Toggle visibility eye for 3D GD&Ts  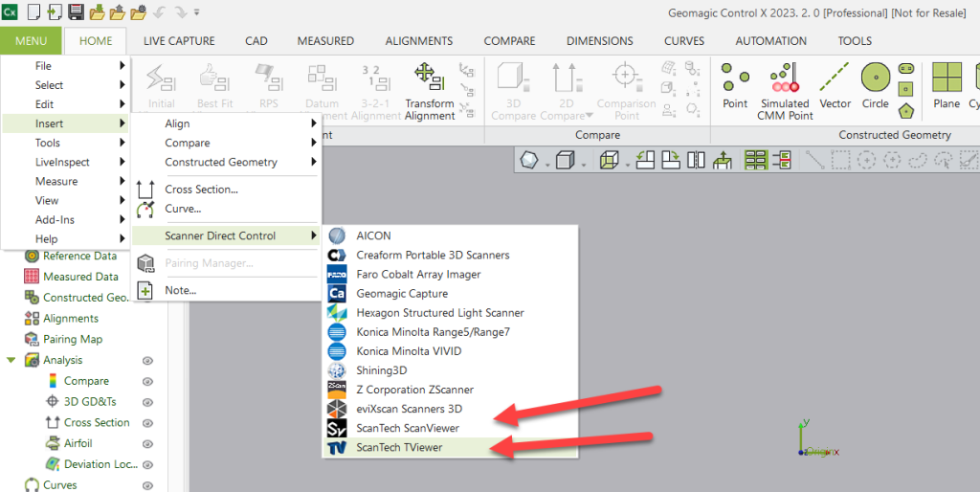tap(147, 402)
